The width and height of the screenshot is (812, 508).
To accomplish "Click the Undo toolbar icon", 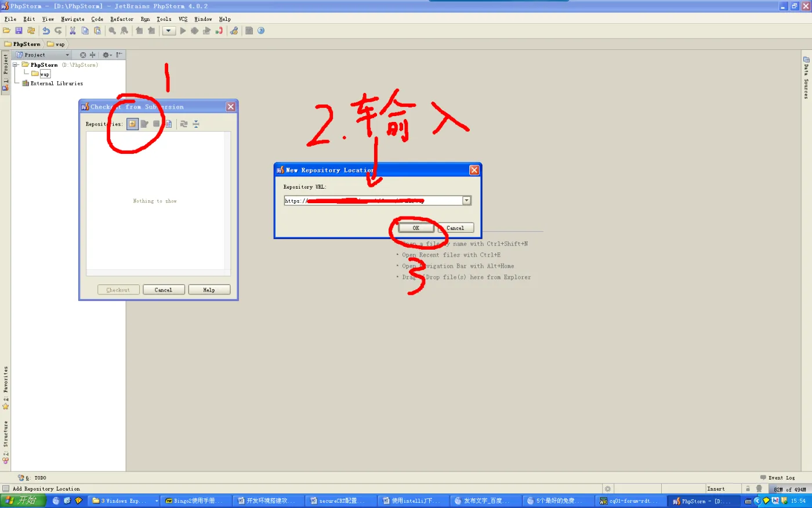I will click(x=46, y=31).
